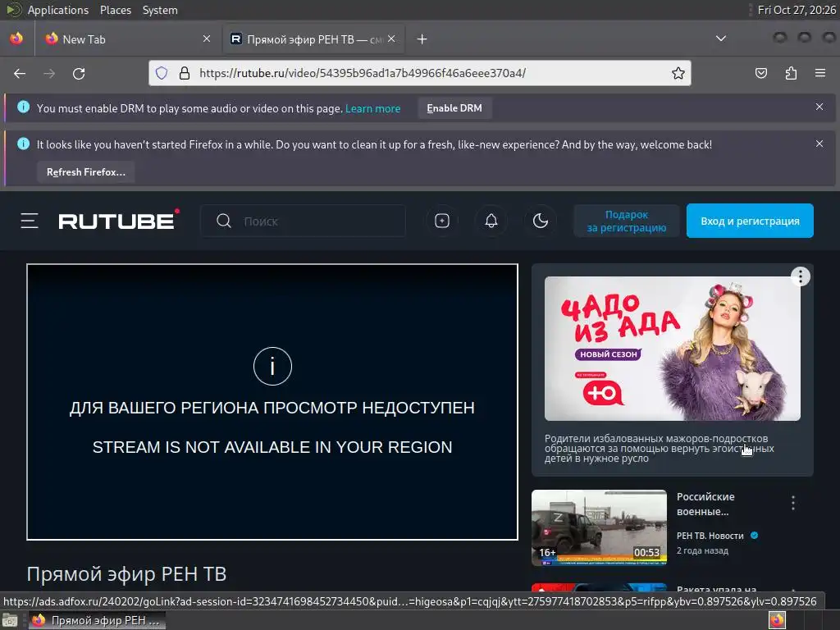Click the taskbar show desktop icon
Viewport: 840px width, 630px height.
(x=10, y=620)
